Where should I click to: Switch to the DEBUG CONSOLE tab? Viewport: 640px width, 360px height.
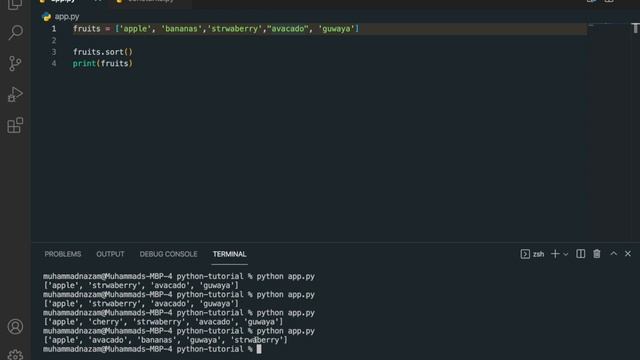click(x=168, y=254)
